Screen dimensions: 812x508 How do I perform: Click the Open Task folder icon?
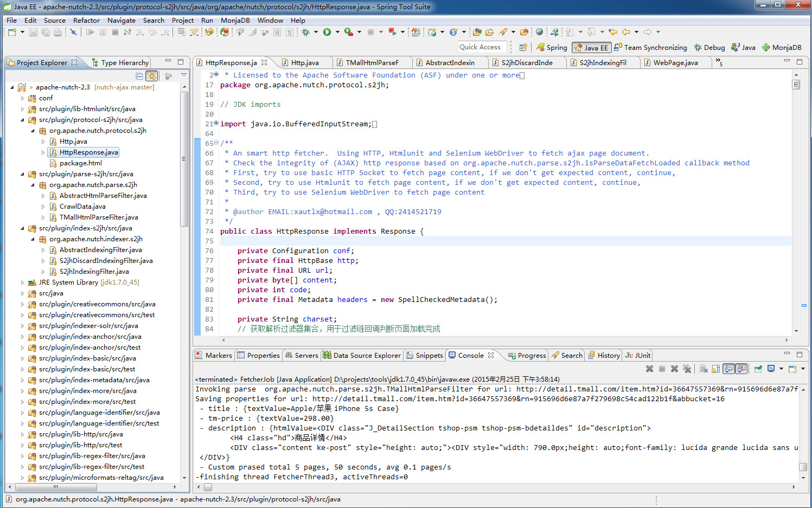tap(489, 33)
